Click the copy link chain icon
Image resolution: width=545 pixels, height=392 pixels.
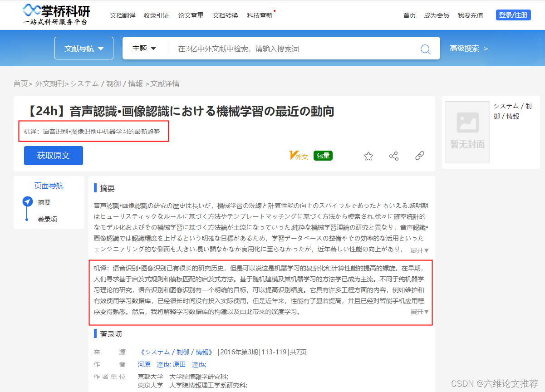pyautogui.click(x=420, y=156)
